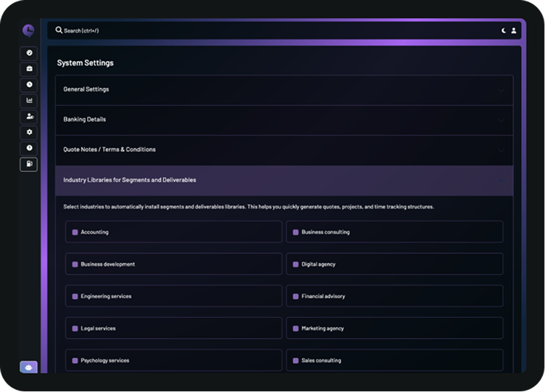Image resolution: width=545 pixels, height=392 pixels.
Task: Select the Marketing agency option card
Action: (394, 328)
